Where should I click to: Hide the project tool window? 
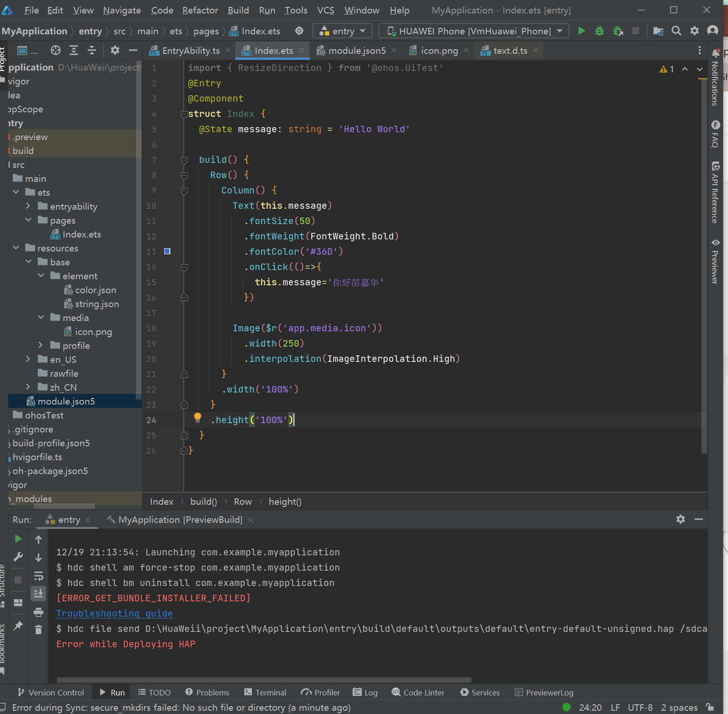tap(133, 50)
